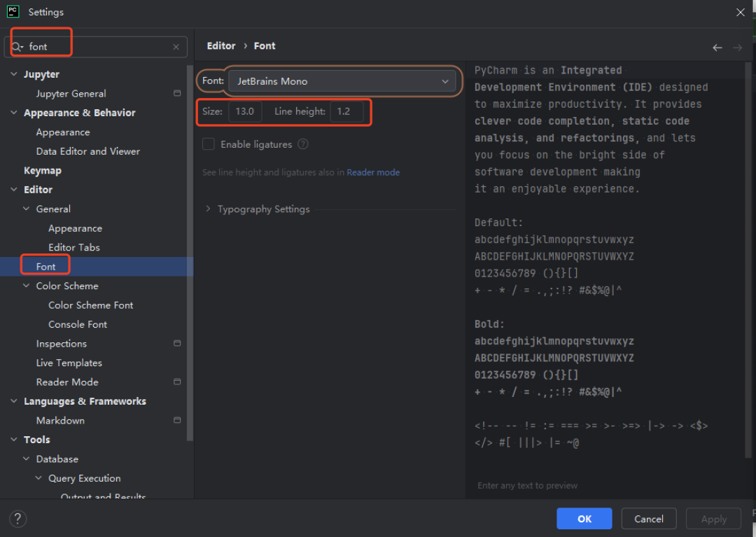
Task: Open the help button at bottom left
Action: pyautogui.click(x=17, y=519)
